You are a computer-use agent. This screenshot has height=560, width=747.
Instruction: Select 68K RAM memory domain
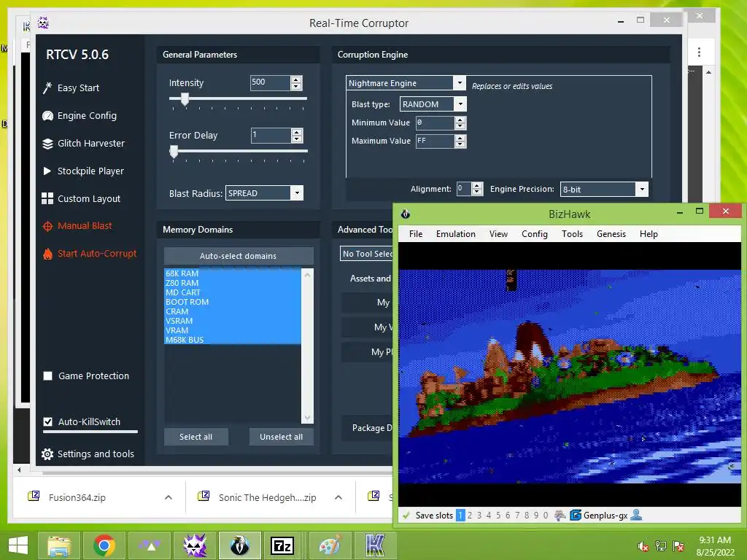(x=233, y=273)
